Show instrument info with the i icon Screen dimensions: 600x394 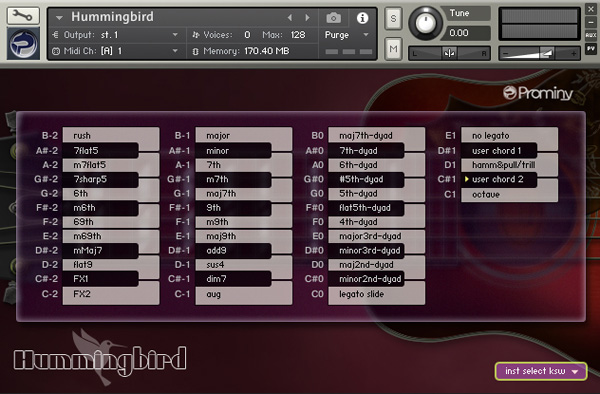pyautogui.click(x=362, y=18)
